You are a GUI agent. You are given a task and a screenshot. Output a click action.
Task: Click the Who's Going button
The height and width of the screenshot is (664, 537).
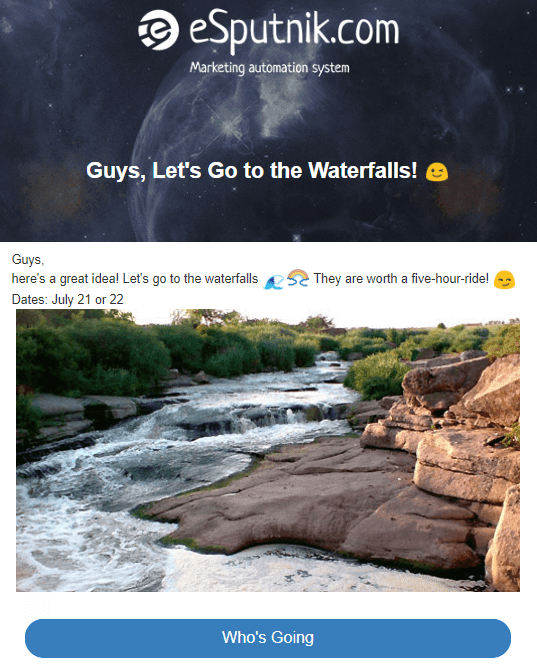point(268,638)
